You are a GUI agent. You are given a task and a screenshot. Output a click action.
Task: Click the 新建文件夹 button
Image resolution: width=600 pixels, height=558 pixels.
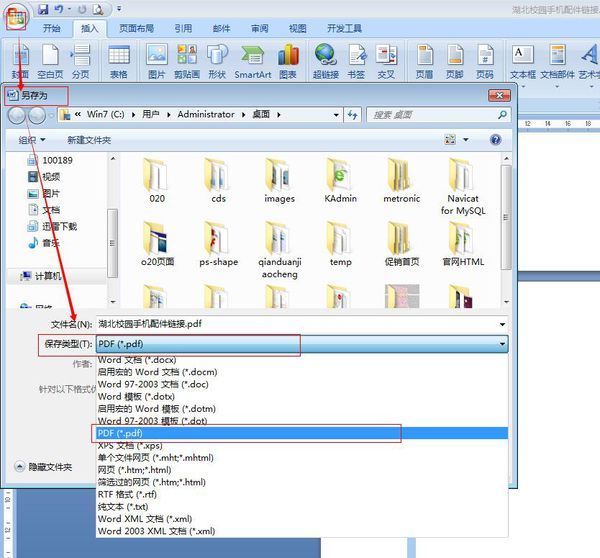point(89,140)
